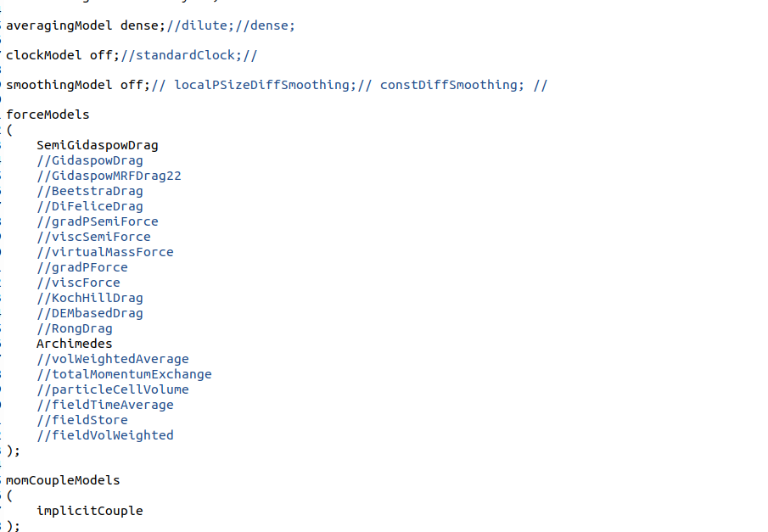The height and width of the screenshot is (532, 768).
Task: Click the commented GidaspowMRFDrag22 line
Action: pos(109,176)
